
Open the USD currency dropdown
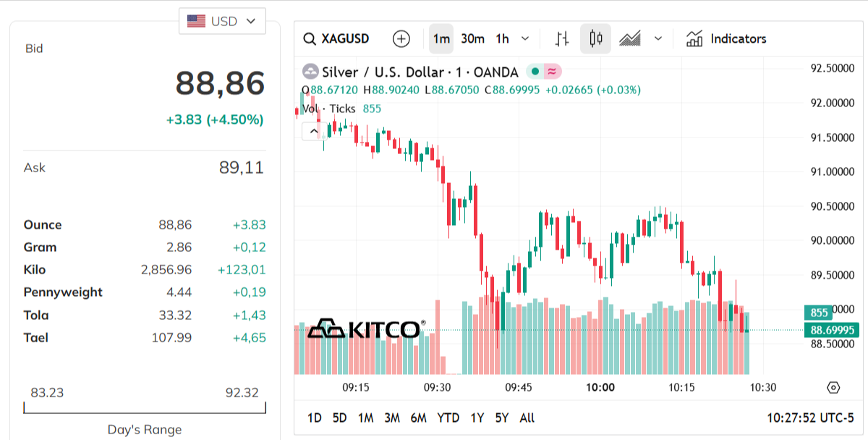(x=222, y=21)
